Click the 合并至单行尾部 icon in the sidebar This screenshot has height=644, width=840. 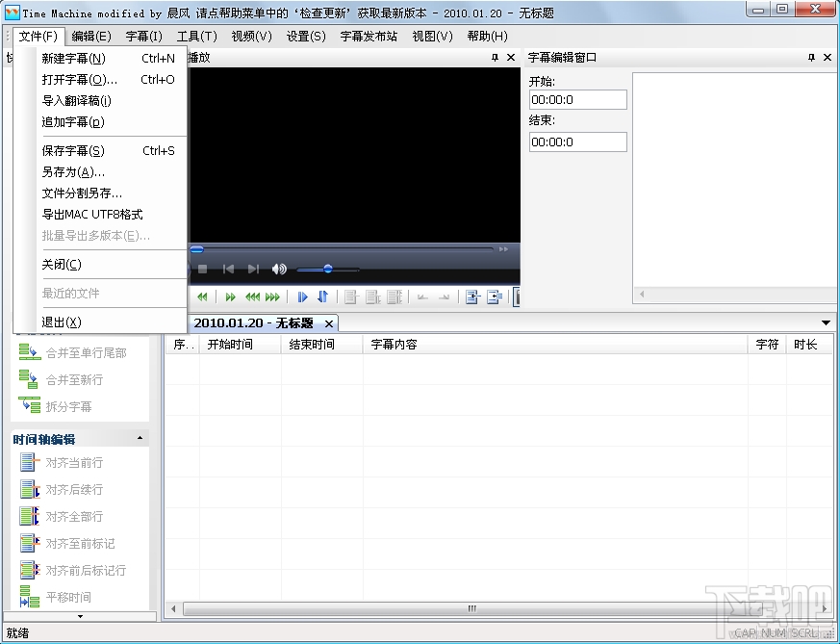click(30, 352)
